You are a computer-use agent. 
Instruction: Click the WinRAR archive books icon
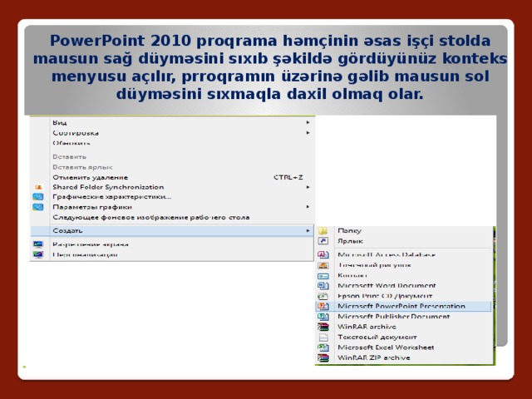pyautogui.click(x=323, y=327)
